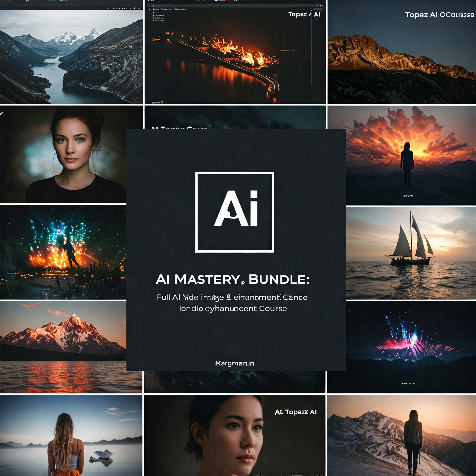The height and width of the screenshot is (476, 476).
Task: Click the "Topaz / AI" label on screenshot
Action: tap(304, 14)
